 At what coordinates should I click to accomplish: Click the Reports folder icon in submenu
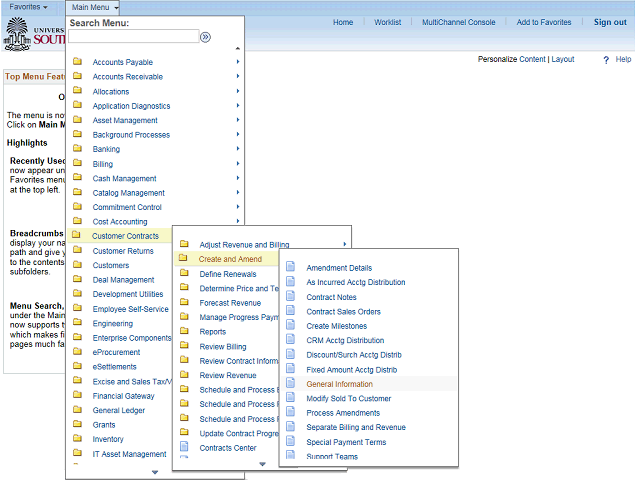[x=183, y=331]
